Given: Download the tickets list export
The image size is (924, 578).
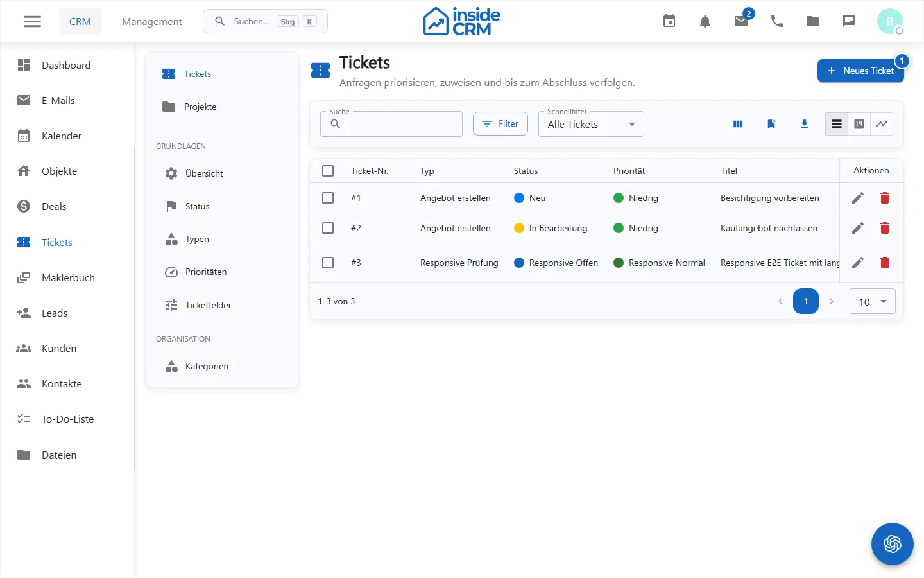Looking at the screenshot, I should (x=805, y=124).
